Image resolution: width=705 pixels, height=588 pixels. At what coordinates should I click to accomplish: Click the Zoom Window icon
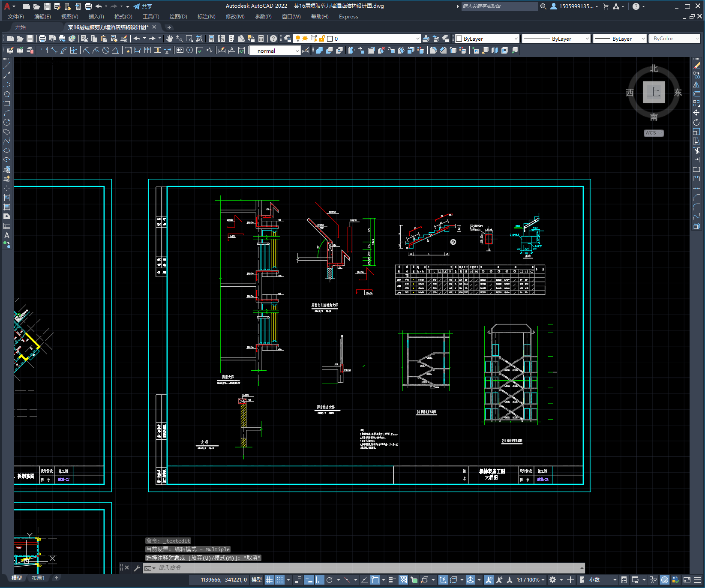pyautogui.click(x=189, y=39)
